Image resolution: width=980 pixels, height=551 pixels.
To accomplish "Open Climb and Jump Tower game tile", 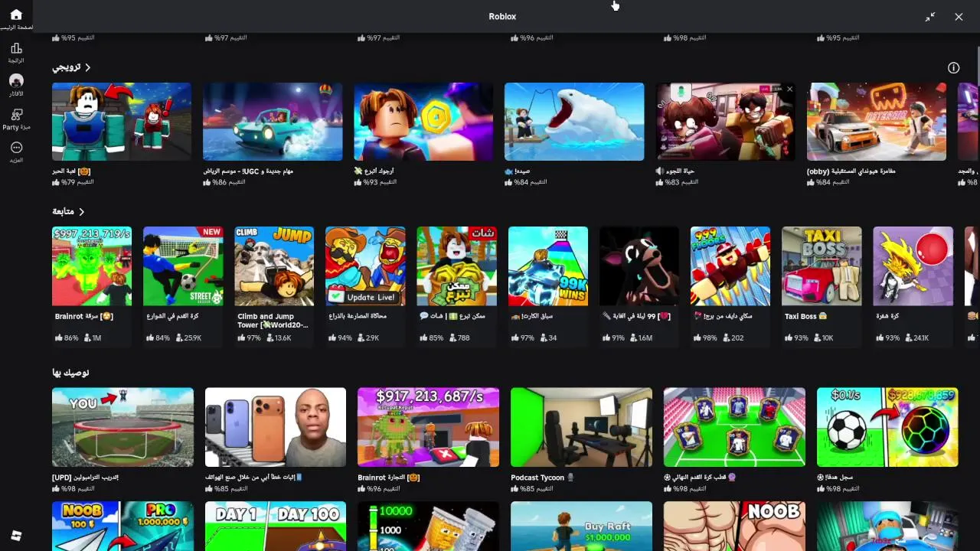I will pyautogui.click(x=274, y=266).
